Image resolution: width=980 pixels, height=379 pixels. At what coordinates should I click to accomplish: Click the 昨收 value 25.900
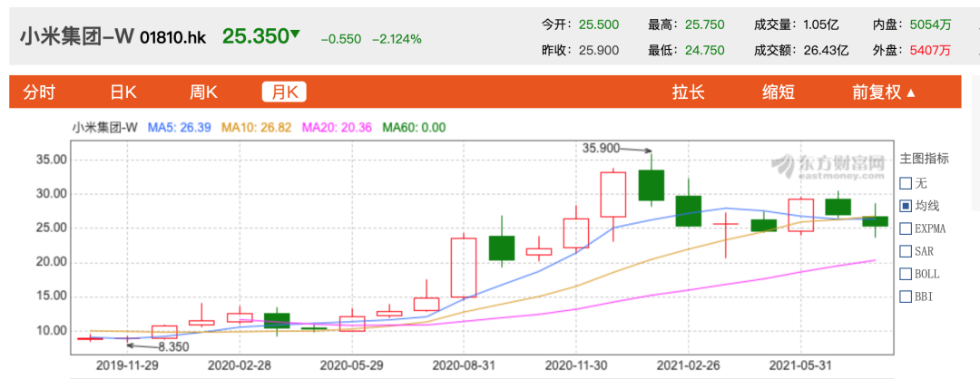599,51
